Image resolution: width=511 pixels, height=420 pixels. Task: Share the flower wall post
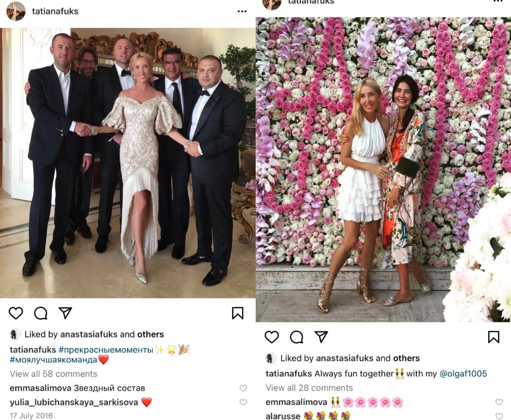point(321,337)
